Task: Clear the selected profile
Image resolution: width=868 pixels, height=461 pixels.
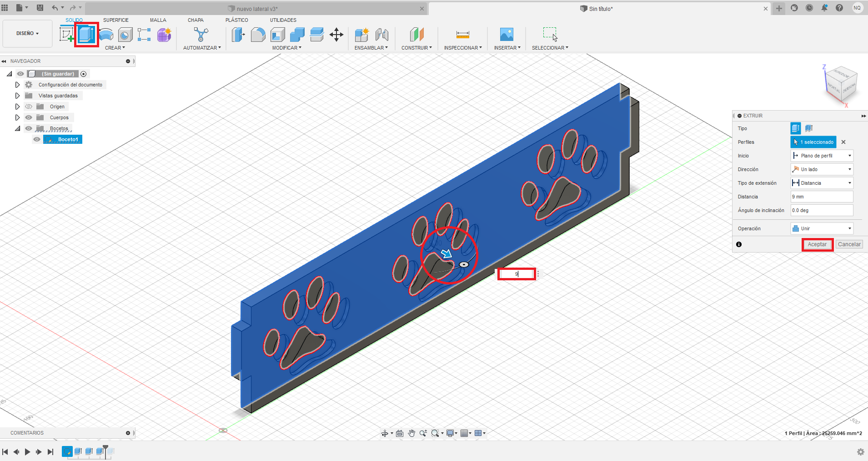Action: 843,142
